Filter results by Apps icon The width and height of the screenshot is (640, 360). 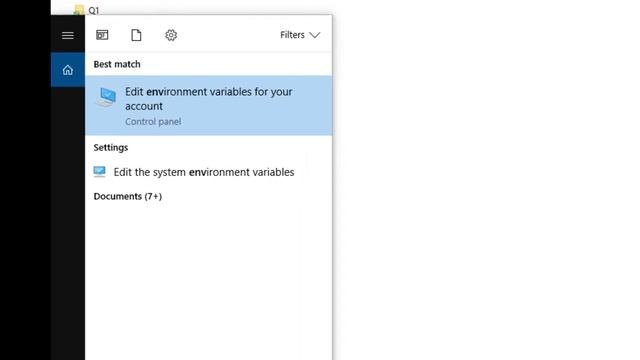[102, 35]
